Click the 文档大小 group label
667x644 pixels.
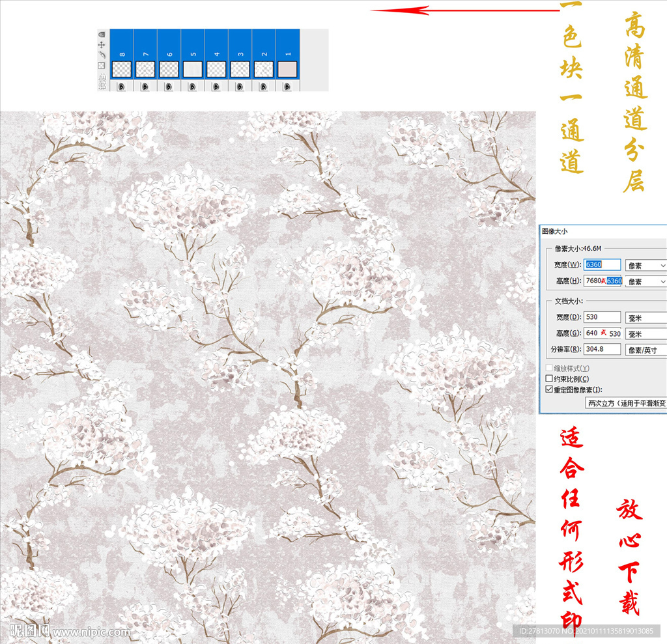[569, 301]
